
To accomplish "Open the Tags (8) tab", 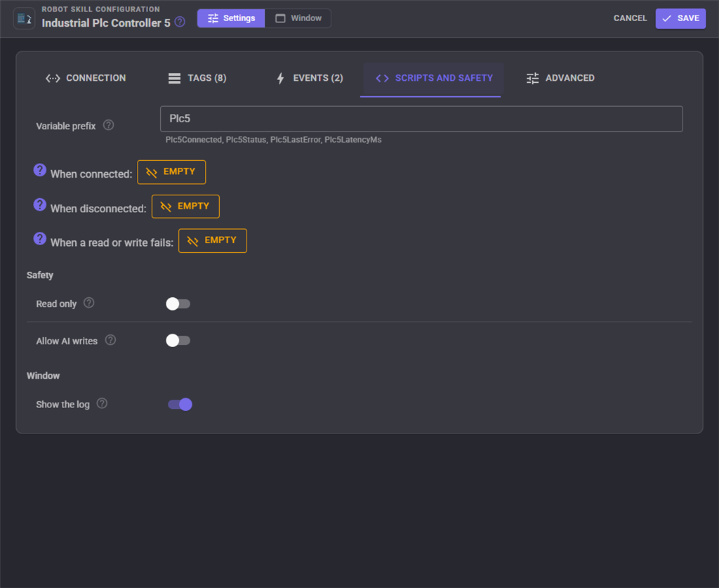I will (x=197, y=78).
